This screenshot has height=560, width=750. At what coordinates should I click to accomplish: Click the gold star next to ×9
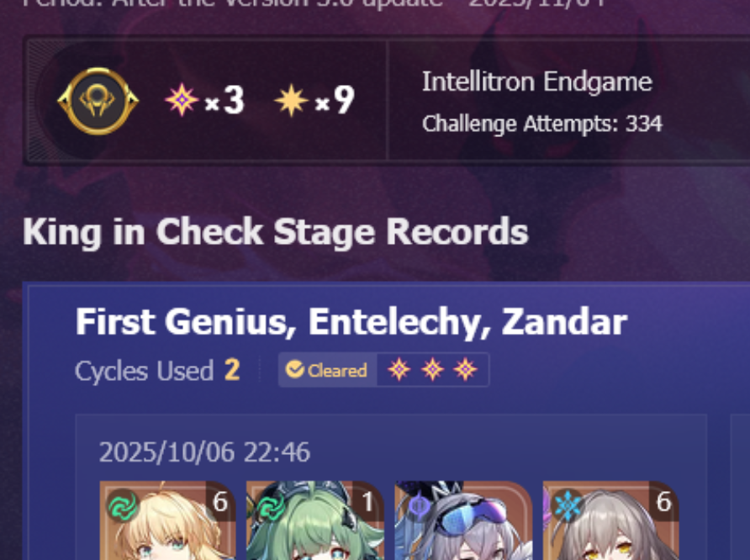coord(291,100)
